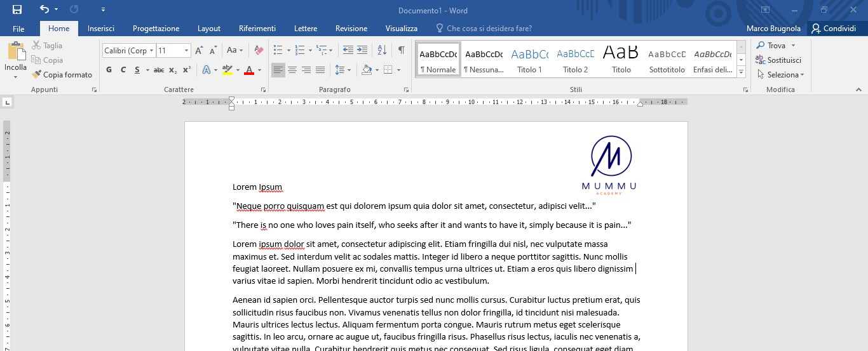Align text left

278,70
